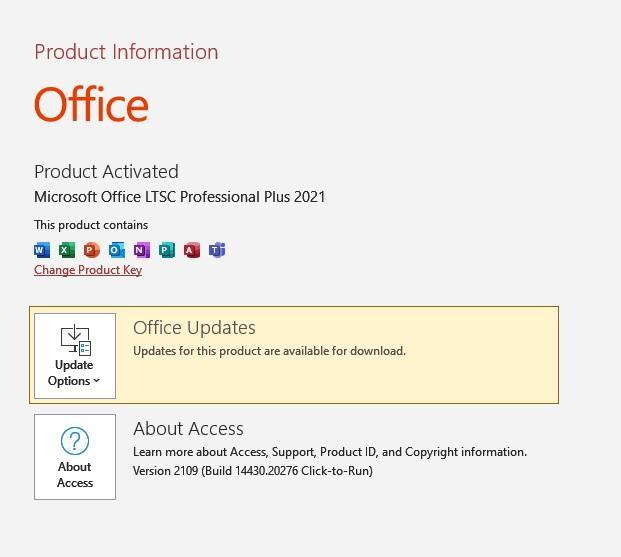Click the Publisher app icon

point(167,250)
